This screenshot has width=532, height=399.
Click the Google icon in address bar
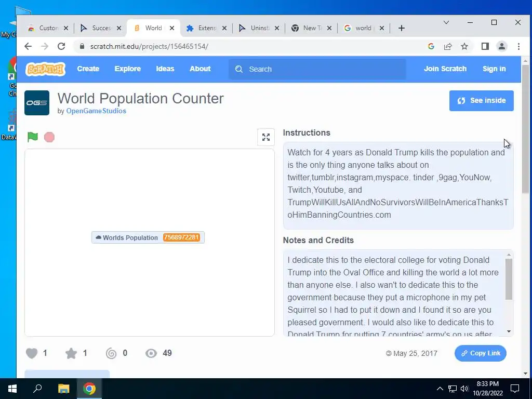point(431,46)
